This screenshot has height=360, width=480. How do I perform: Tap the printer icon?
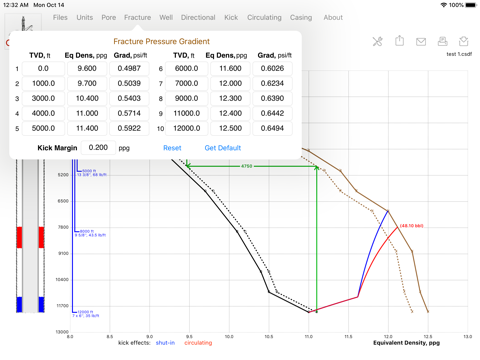442,41
